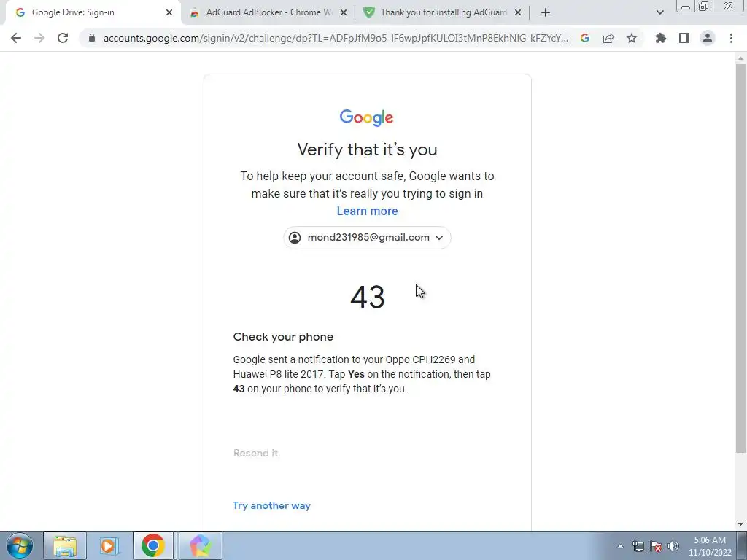747x560 pixels.
Task: Click the Chrome taskbar icon
Action: click(x=153, y=545)
